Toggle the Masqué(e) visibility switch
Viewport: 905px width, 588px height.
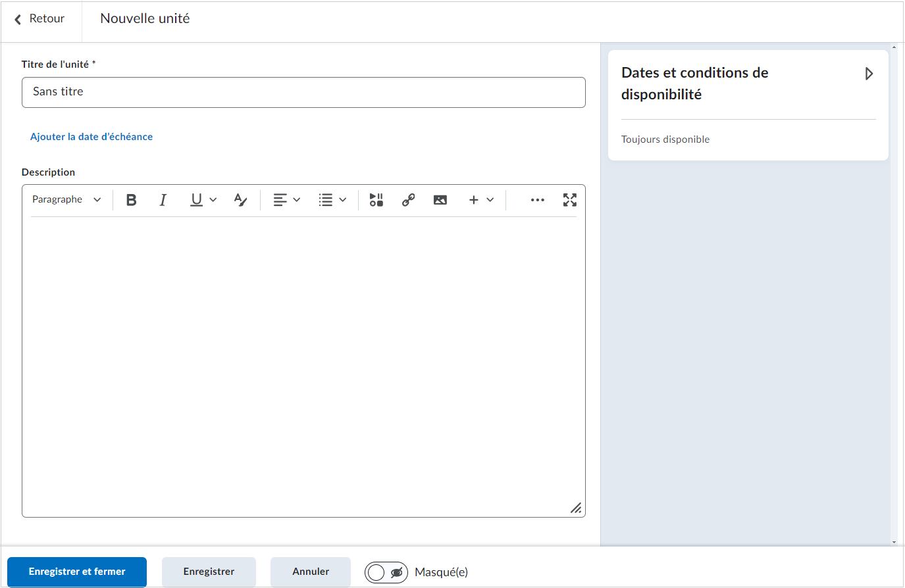pos(386,572)
